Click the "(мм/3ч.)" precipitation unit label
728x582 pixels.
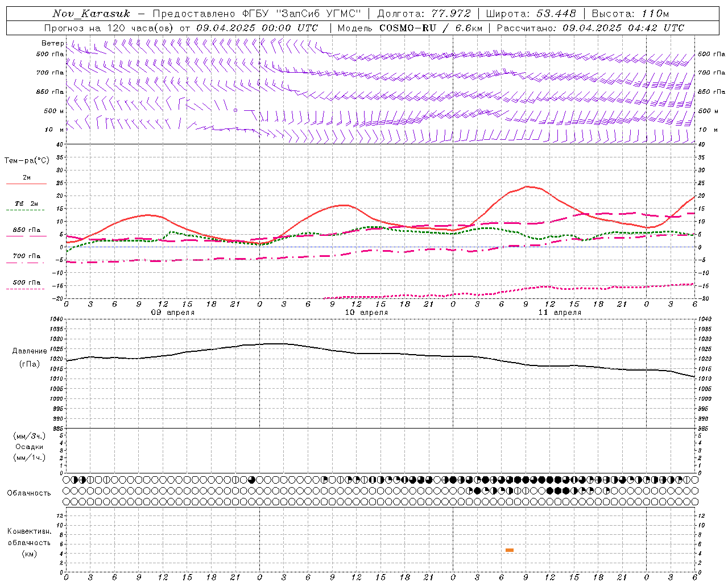click(30, 436)
